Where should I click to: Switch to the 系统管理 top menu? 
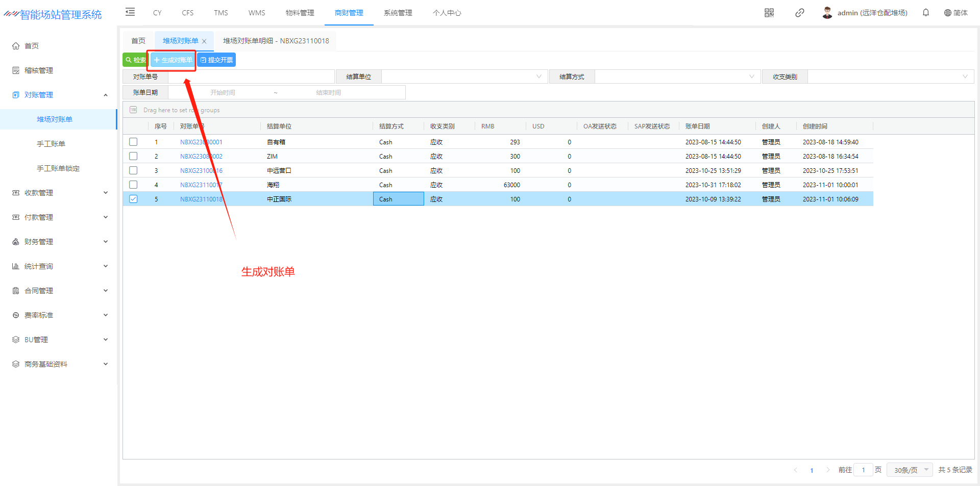click(x=398, y=13)
